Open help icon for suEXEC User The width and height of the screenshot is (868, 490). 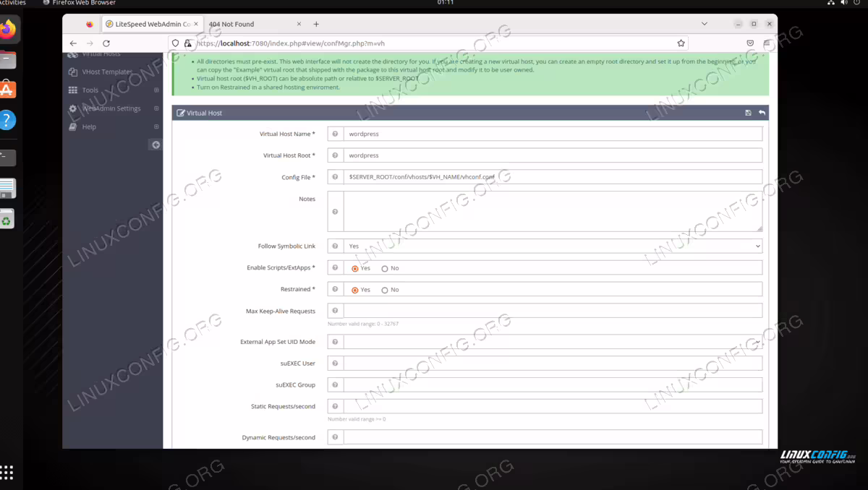pyautogui.click(x=335, y=364)
